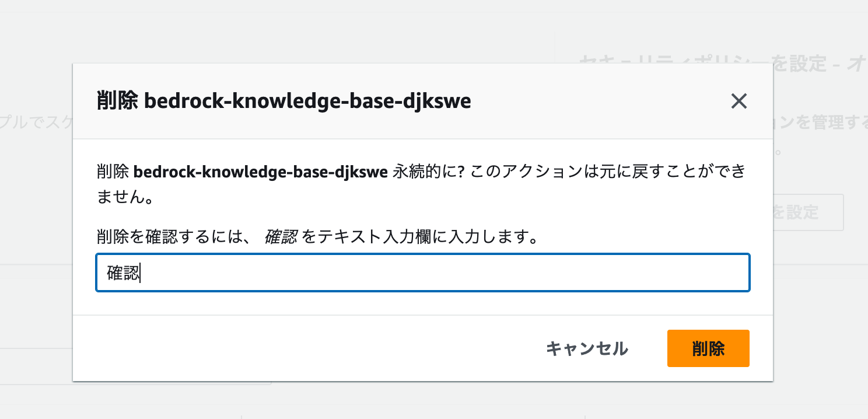Click the X to dismiss the confirmation modal

pyautogui.click(x=738, y=101)
